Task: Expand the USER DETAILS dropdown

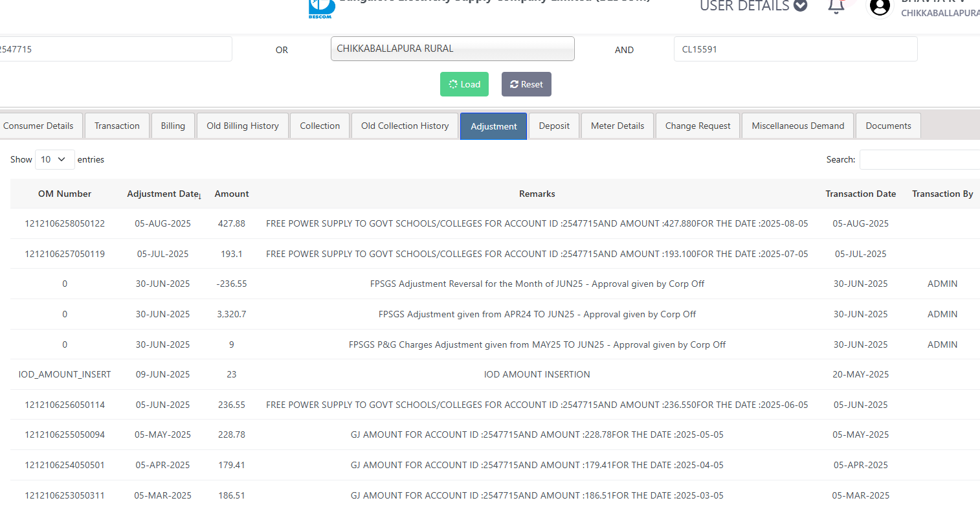Action: point(753,6)
